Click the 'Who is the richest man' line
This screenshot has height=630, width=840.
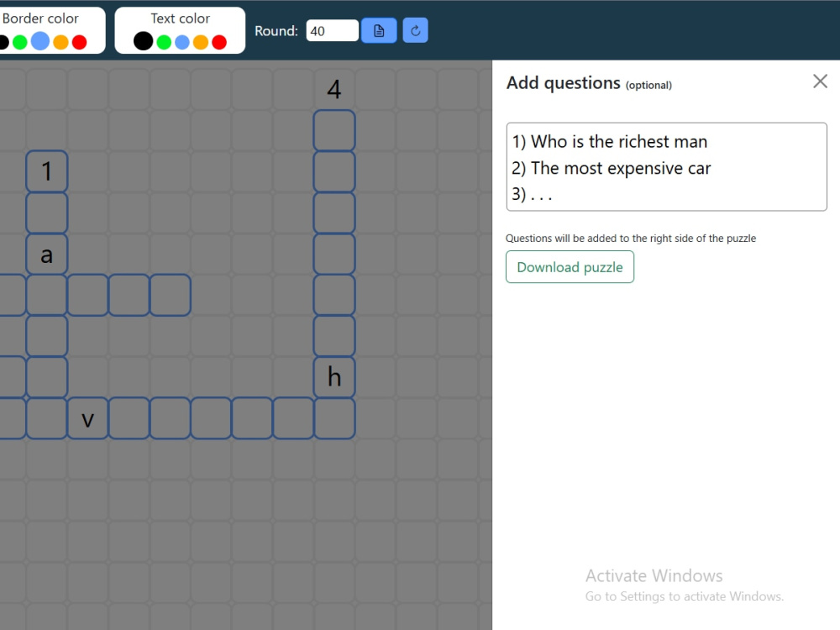610,141
